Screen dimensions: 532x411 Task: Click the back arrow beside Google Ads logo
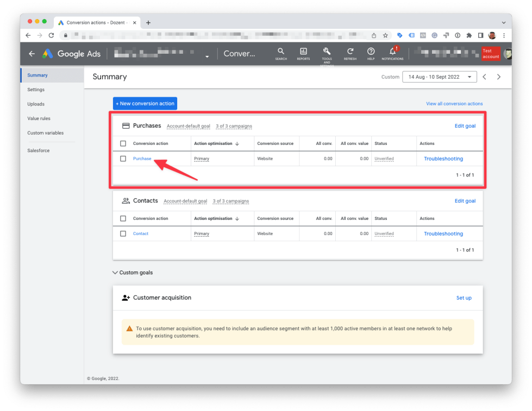(x=32, y=54)
